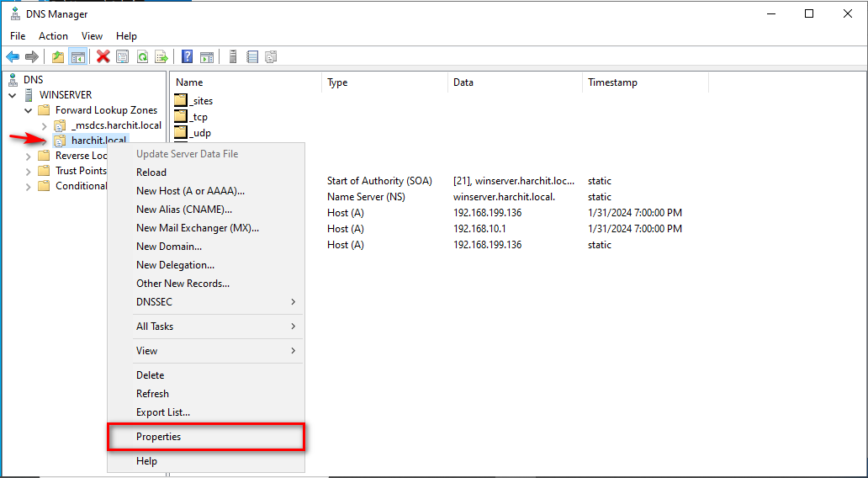Collapse the WINSERVER tree node
The width and height of the screenshot is (868, 478).
point(13,95)
